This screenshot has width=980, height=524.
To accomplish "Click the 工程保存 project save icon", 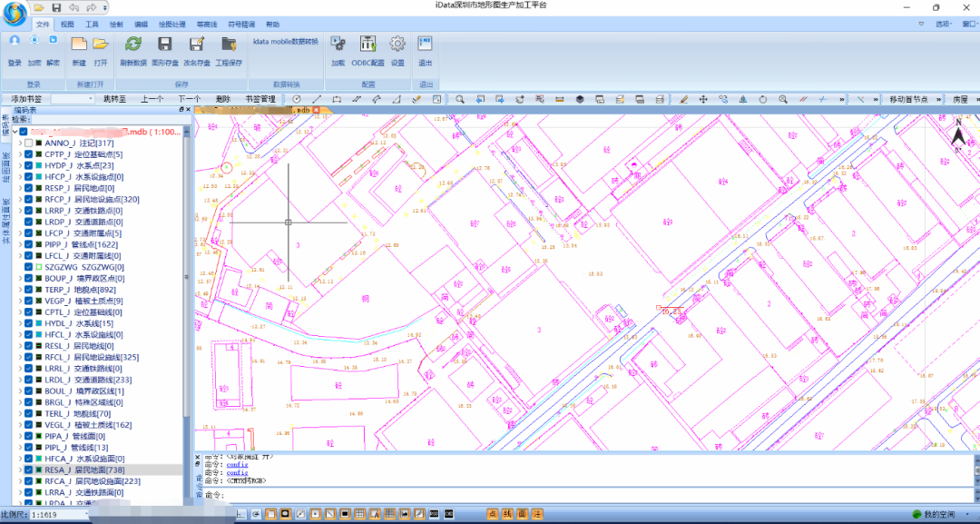I will (x=229, y=44).
